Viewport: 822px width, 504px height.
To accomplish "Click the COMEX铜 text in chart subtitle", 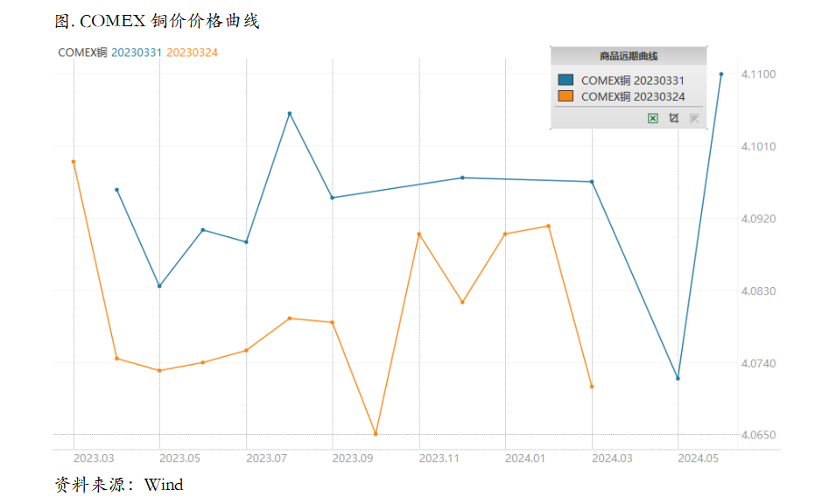I will pos(82,52).
